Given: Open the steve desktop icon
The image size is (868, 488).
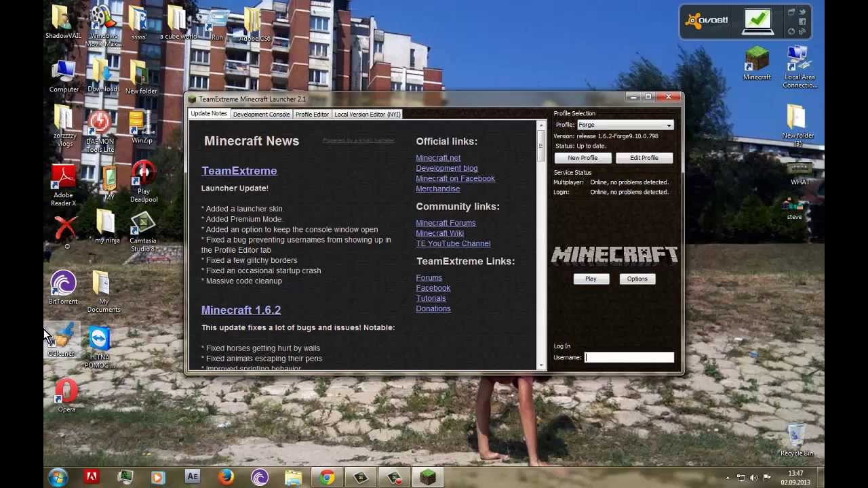Looking at the screenshot, I should tap(794, 209).
